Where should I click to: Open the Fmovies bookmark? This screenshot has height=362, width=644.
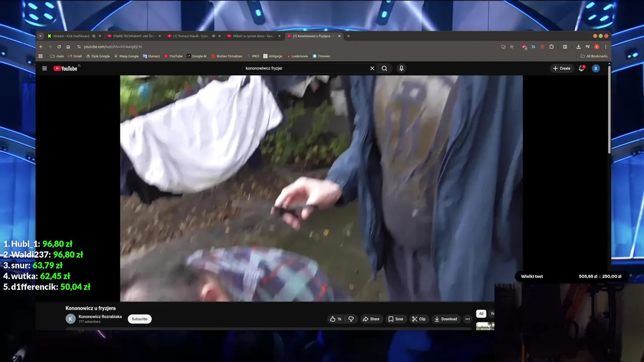click(321, 56)
